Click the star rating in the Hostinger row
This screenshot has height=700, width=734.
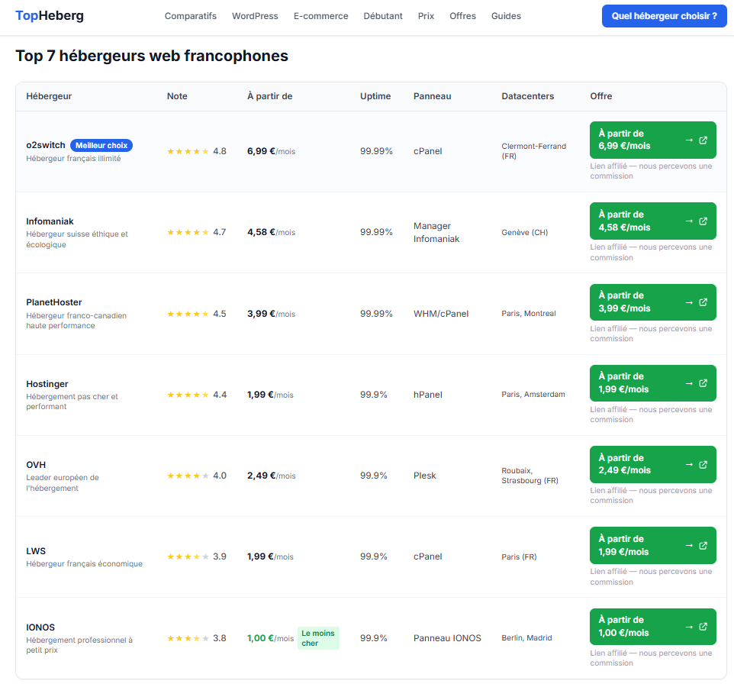[188, 395]
